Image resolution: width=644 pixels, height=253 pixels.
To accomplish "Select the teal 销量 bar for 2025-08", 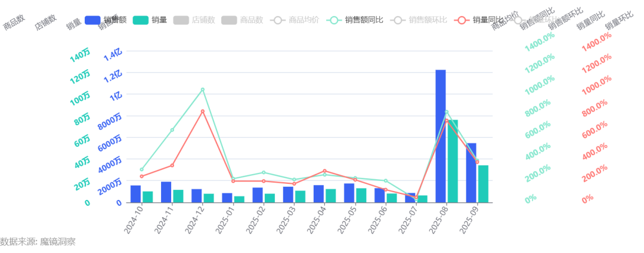I will coord(453,161).
